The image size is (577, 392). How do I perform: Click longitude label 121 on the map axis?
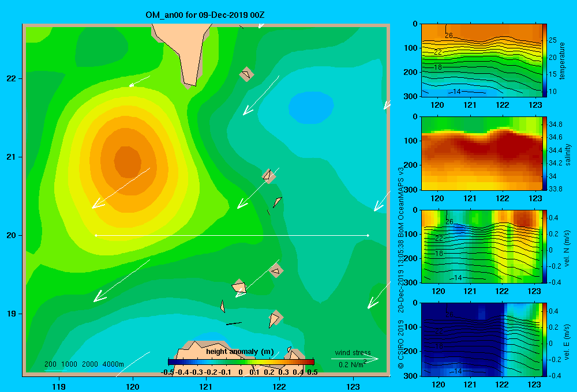(206, 386)
